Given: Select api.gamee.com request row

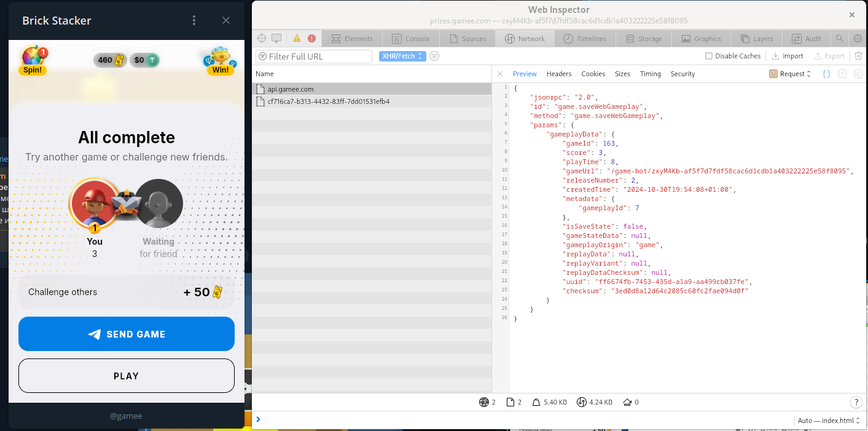Looking at the screenshot, I should click(372, 89).
